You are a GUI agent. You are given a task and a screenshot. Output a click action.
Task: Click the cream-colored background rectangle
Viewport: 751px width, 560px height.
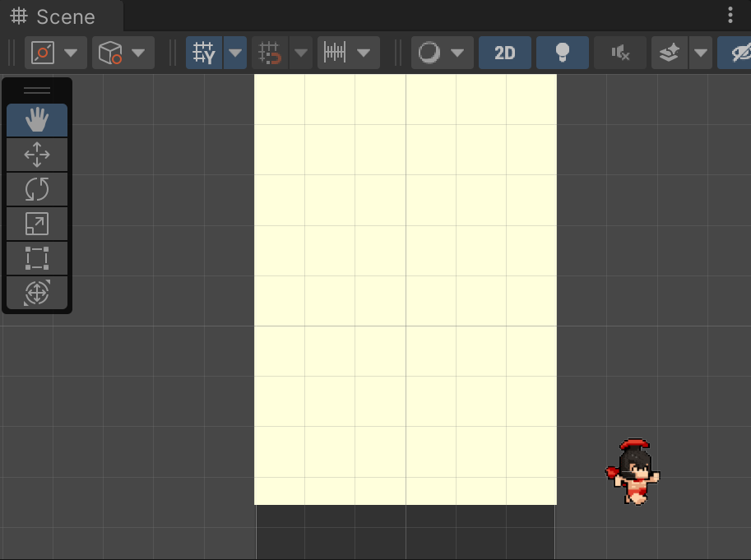[x=406, y=289]
